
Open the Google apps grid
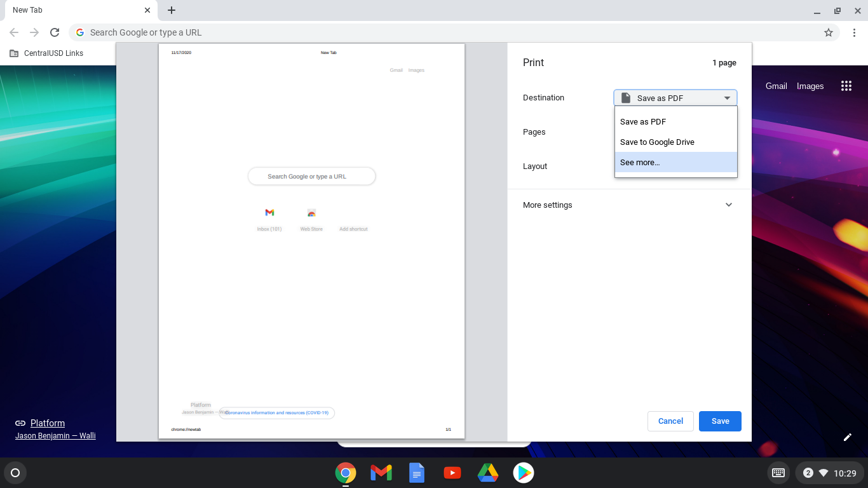coord(846,86)
